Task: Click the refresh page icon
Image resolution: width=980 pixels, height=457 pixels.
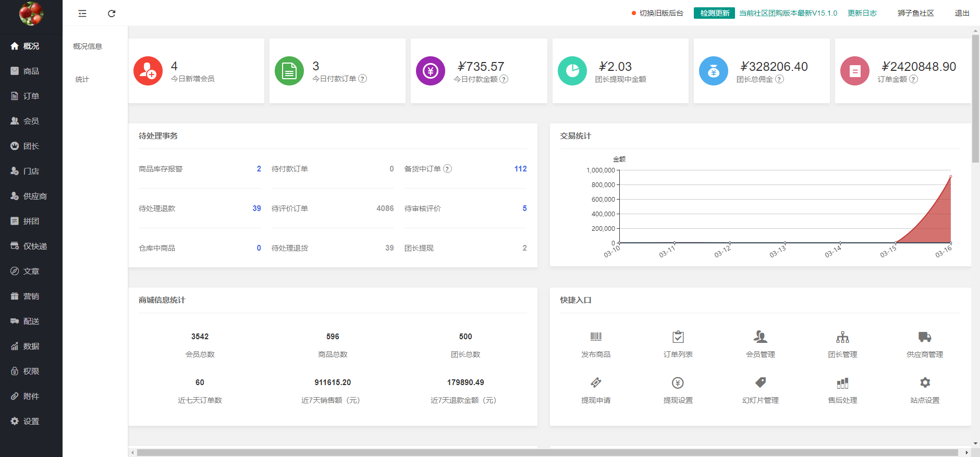Action: click(112, 14)
